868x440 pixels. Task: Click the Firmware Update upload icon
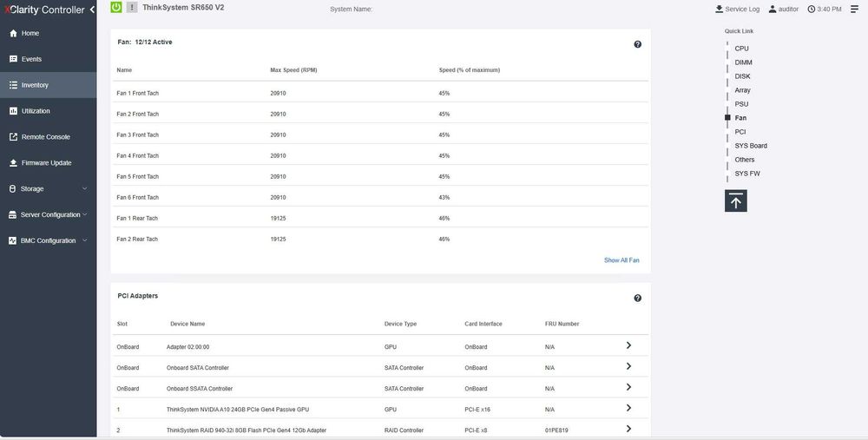(13, 162)
